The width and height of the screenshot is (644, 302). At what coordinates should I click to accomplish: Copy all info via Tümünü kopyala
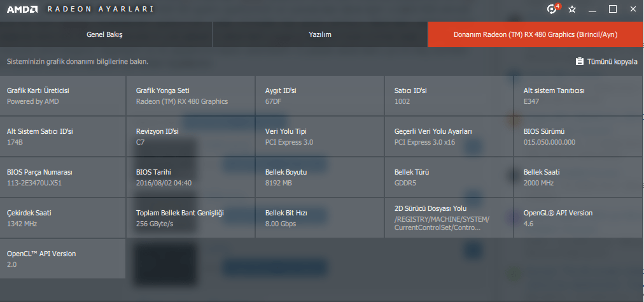[x=606, y=61]
